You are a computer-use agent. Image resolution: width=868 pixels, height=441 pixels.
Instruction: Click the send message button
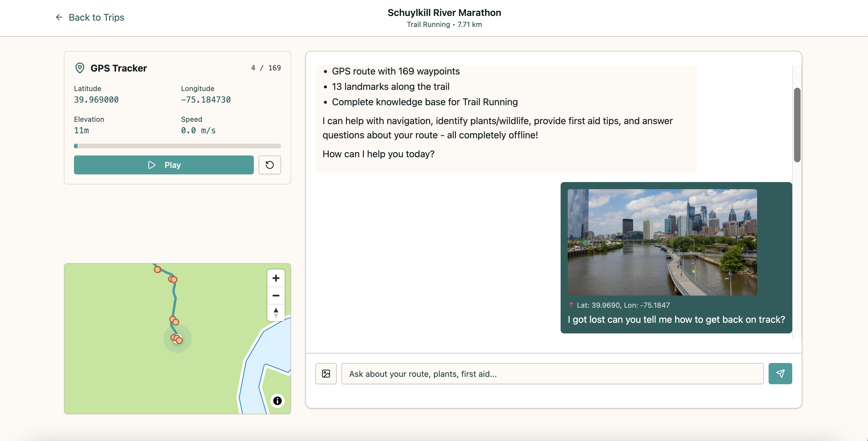[780, 374]
